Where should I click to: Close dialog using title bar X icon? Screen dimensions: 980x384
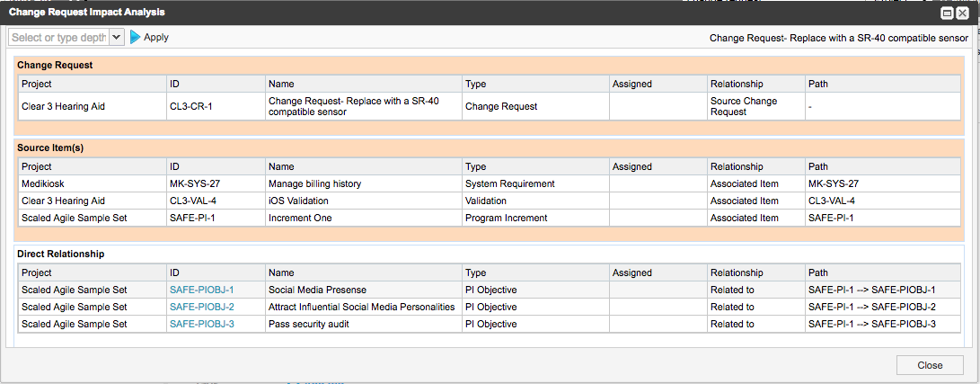coord(962,13)
